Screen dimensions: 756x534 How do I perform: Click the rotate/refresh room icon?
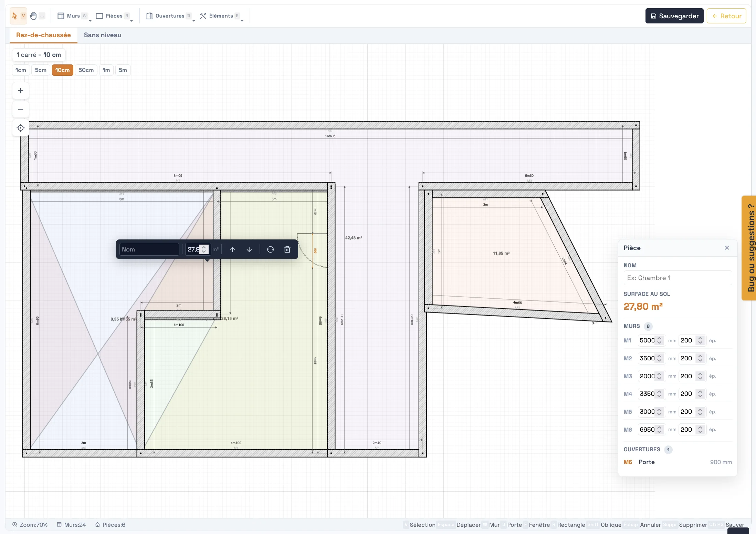[271, 249]
